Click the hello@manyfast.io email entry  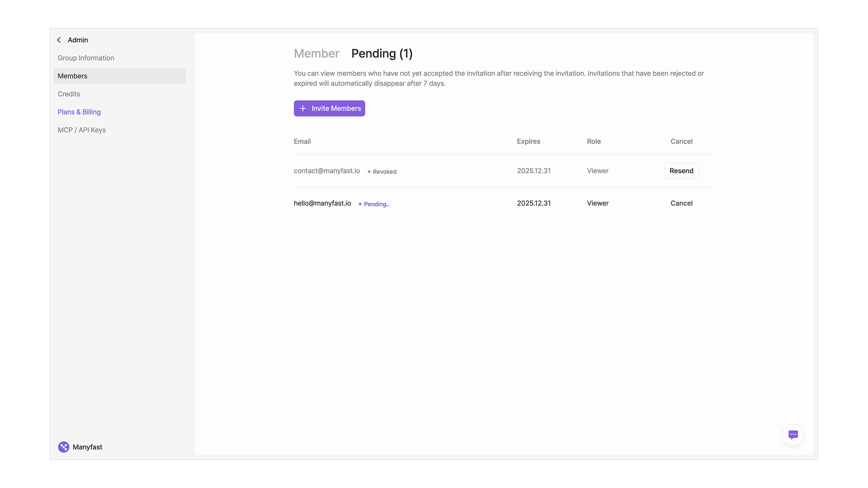point(322,203)
